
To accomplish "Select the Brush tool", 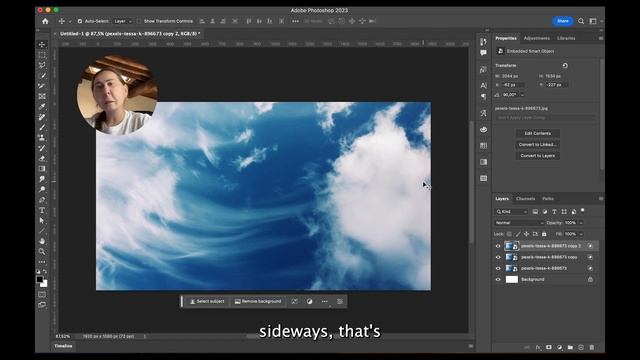I will pos(42,127).
